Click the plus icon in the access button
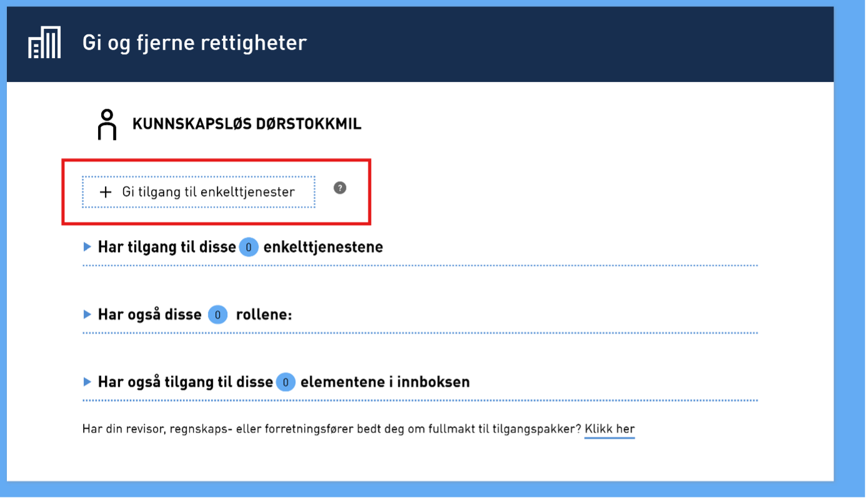 coord(106,192)
